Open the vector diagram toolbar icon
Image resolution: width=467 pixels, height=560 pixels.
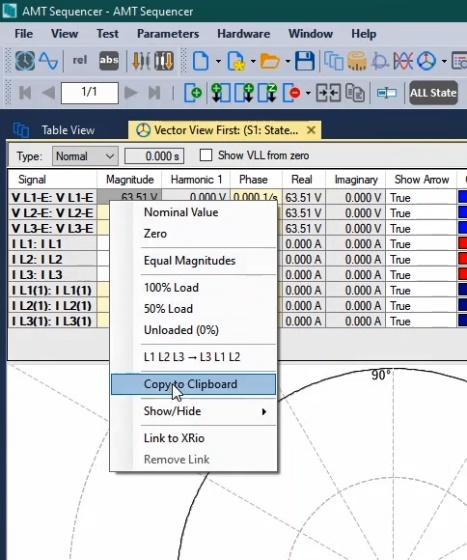[x=427, y=61]
